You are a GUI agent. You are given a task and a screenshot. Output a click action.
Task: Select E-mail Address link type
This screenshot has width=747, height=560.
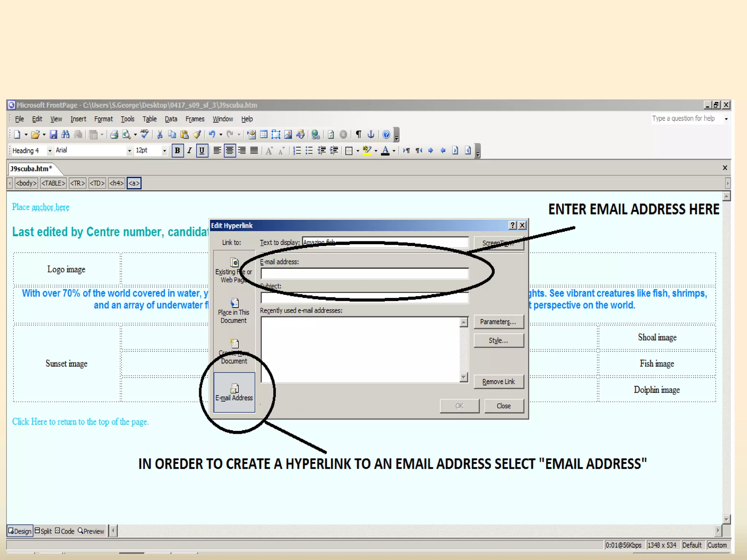click(234, 392)
